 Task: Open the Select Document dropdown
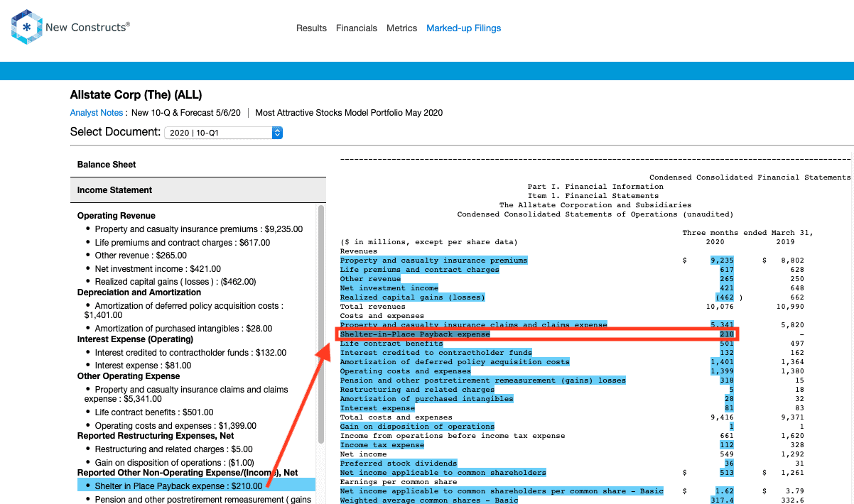click(224, 133)
